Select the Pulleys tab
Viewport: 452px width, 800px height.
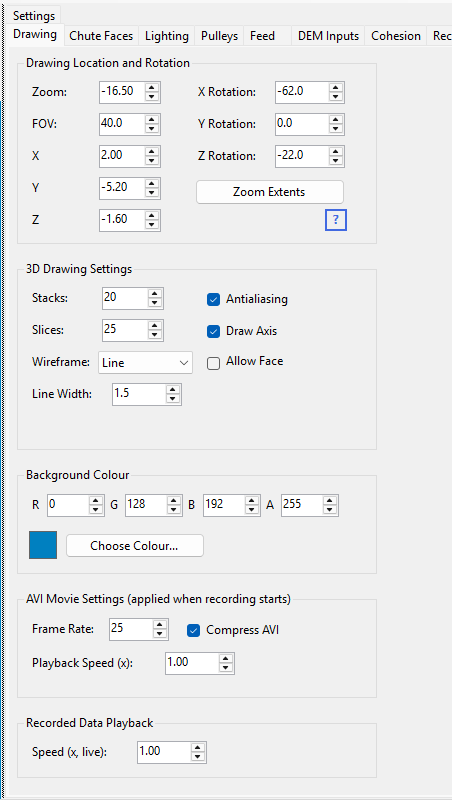[x=219, y=36]
